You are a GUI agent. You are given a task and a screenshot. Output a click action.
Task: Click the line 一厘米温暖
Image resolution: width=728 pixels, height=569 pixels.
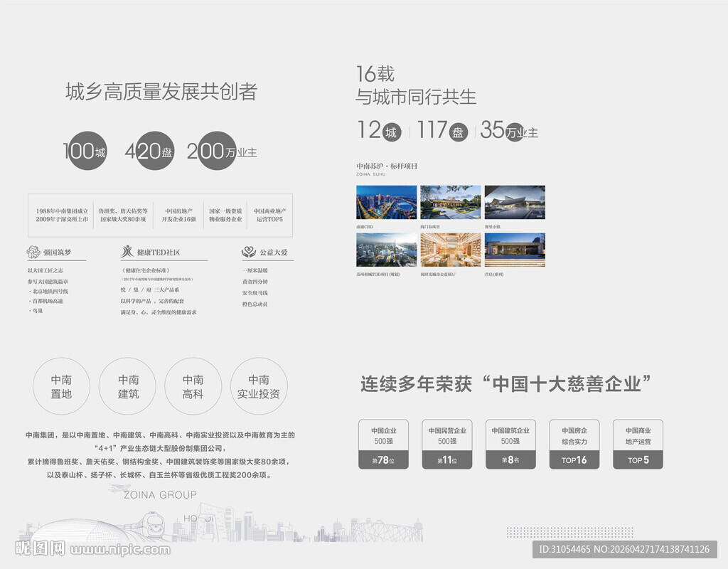click(x=255, y=270)
